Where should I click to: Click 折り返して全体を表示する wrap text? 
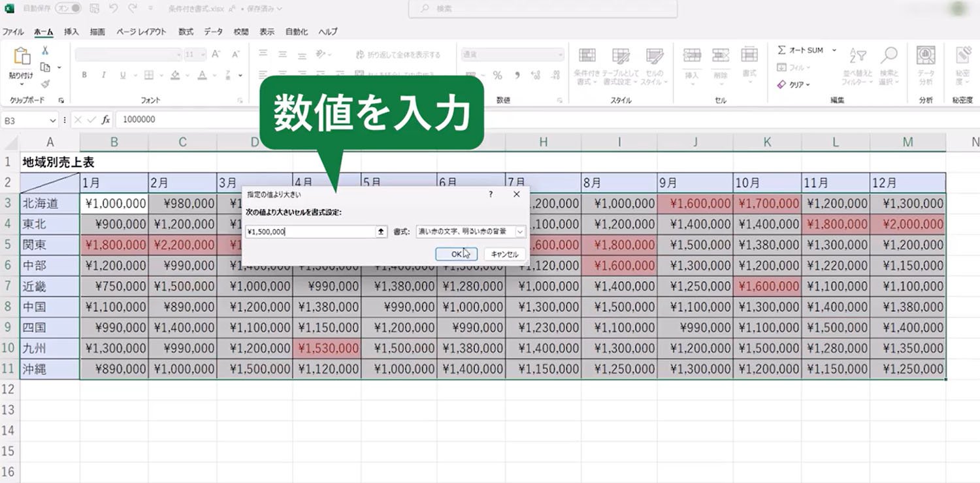coord(398,55)
